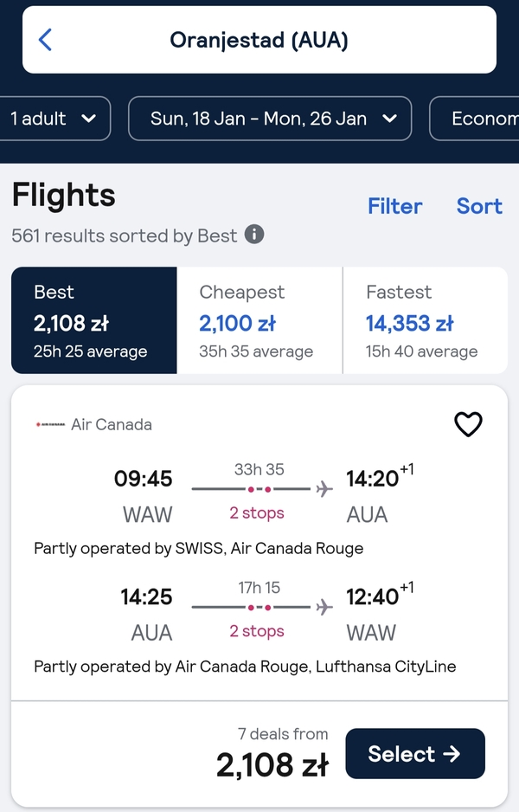Click the Select button
This screenshot has height=812, width=519.
pos(415,753)
